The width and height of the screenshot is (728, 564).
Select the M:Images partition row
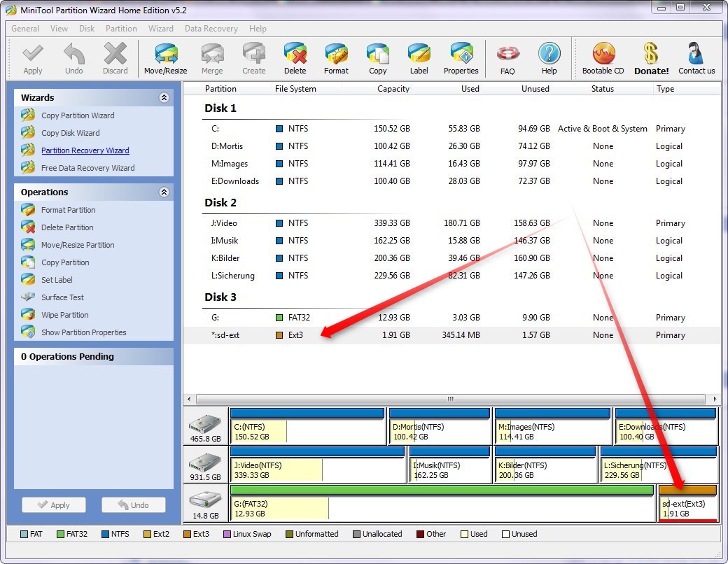(x=453, y=164)
